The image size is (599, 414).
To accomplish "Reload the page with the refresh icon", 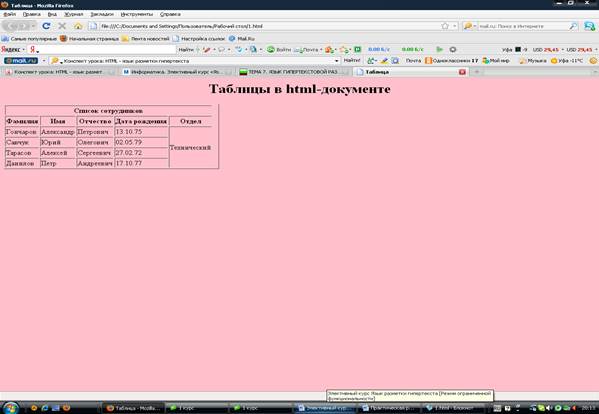I will [46, 26].
